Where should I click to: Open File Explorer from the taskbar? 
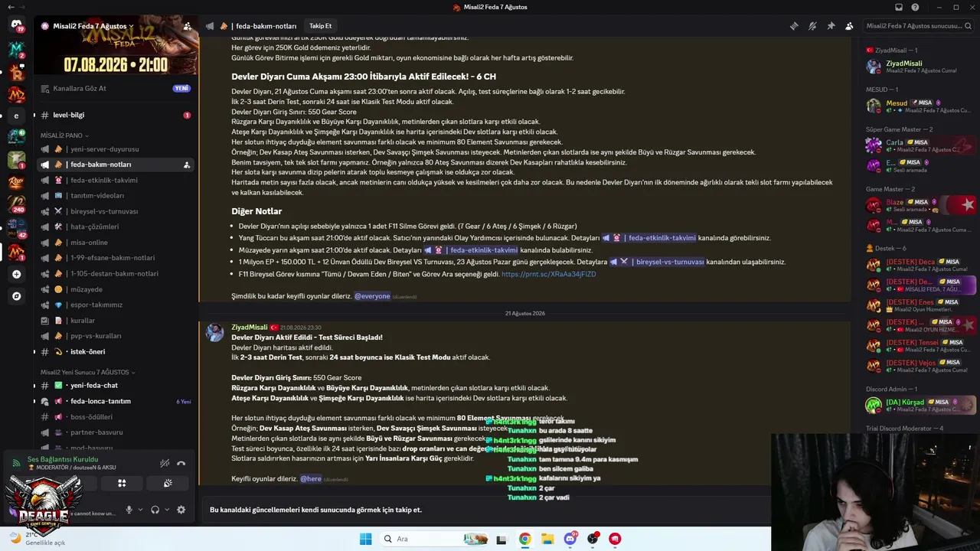coord(547,539)
